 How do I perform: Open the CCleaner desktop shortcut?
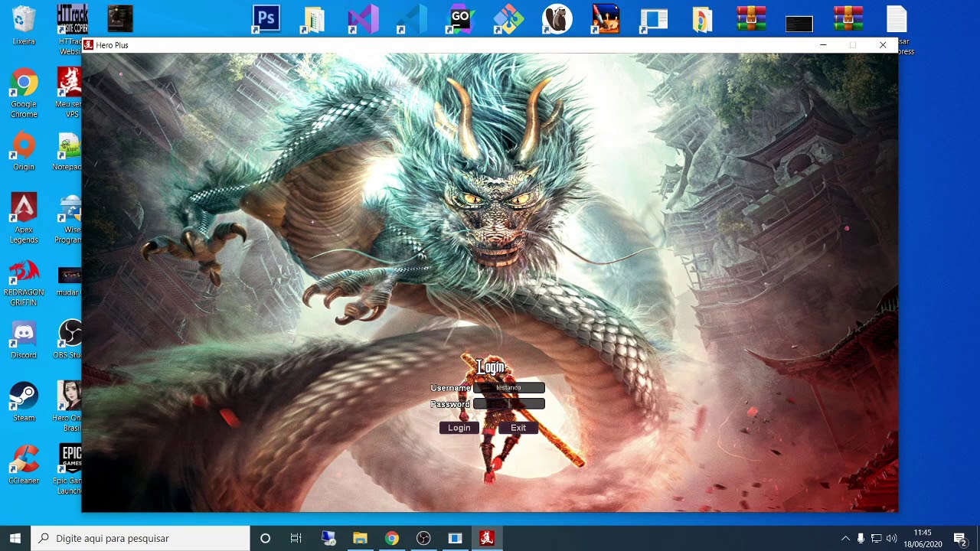tap(24, 465)
